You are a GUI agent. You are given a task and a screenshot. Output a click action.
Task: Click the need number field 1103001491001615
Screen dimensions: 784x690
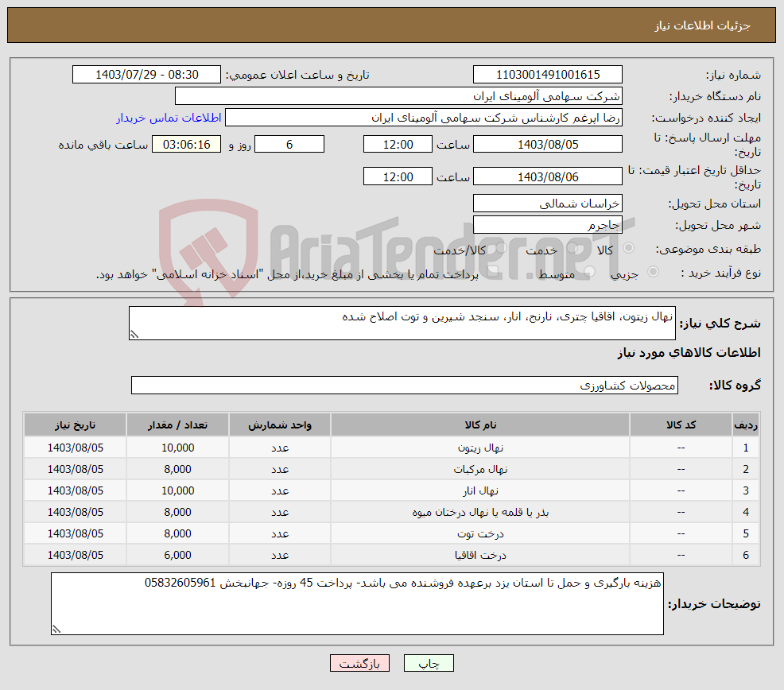point(548,75)
